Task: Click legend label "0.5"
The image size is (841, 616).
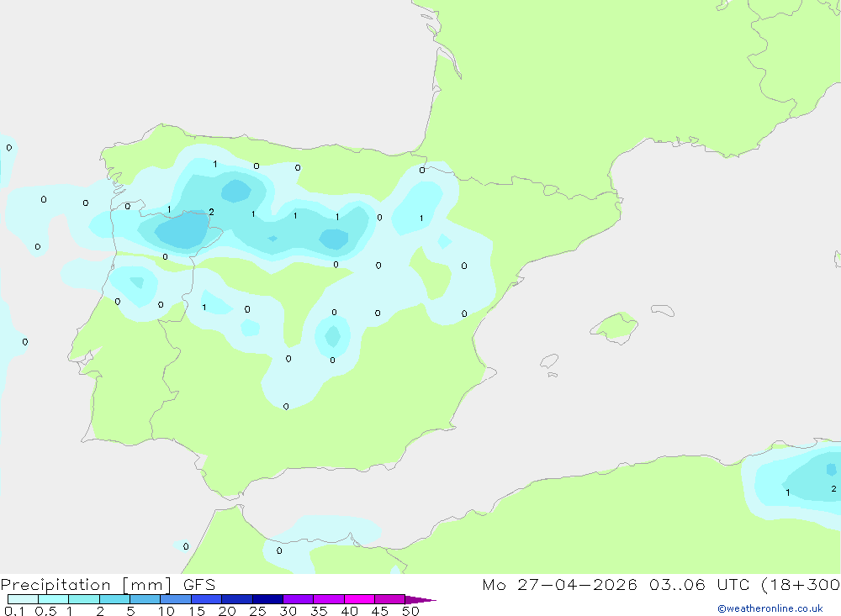Action: click(x=45, y=611)
